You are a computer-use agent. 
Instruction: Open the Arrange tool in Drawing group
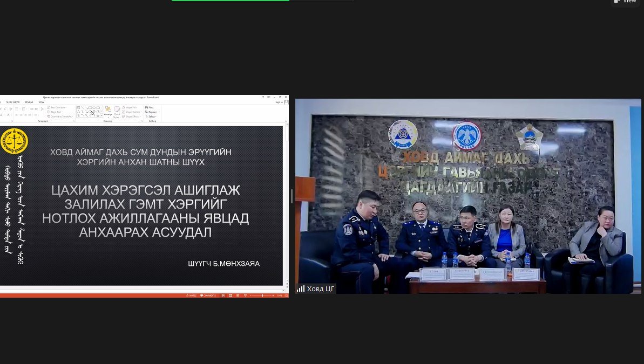click(x=108, y=111)
